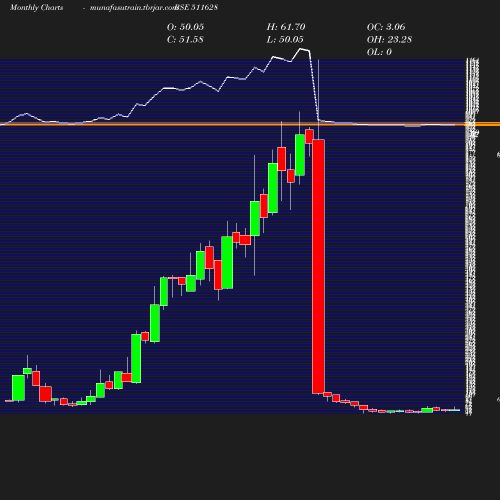Select the 'BSE 511628' symbol label
The width and height of the screenshot is (500, 500).
(197, 8)
